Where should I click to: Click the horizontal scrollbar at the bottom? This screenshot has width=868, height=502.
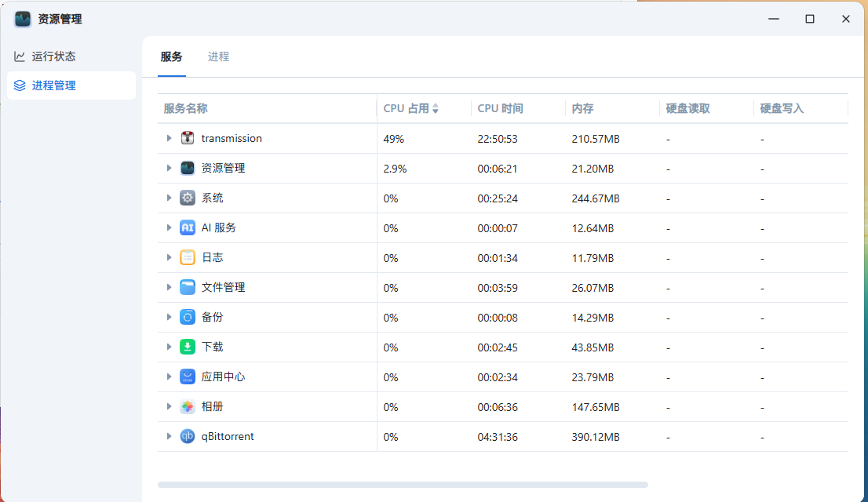click(403, 485)
